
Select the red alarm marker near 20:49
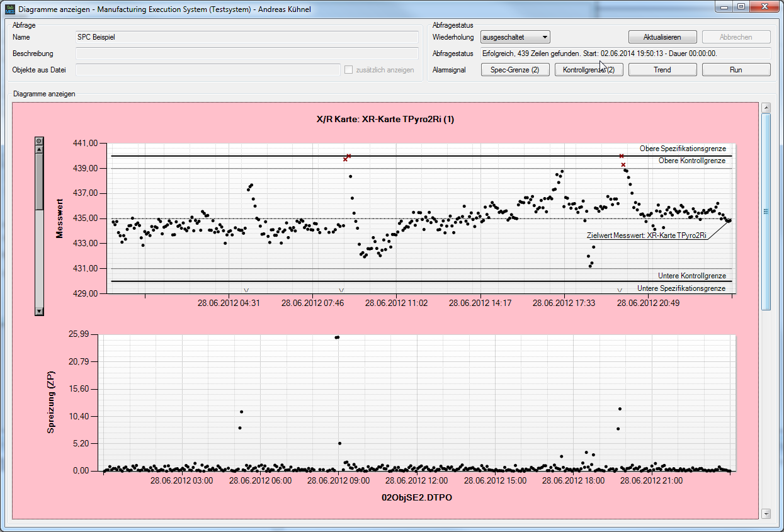[622, 157]
